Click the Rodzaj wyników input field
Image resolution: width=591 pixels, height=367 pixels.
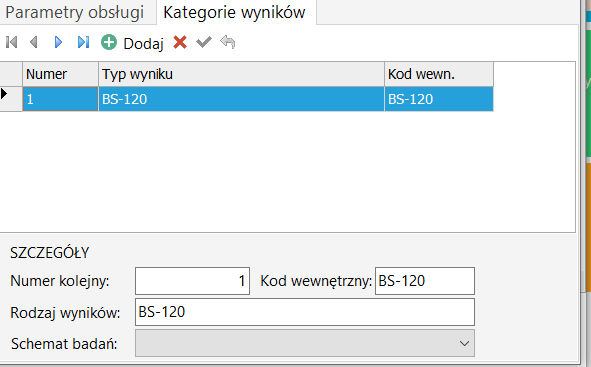tap(305, 312)
